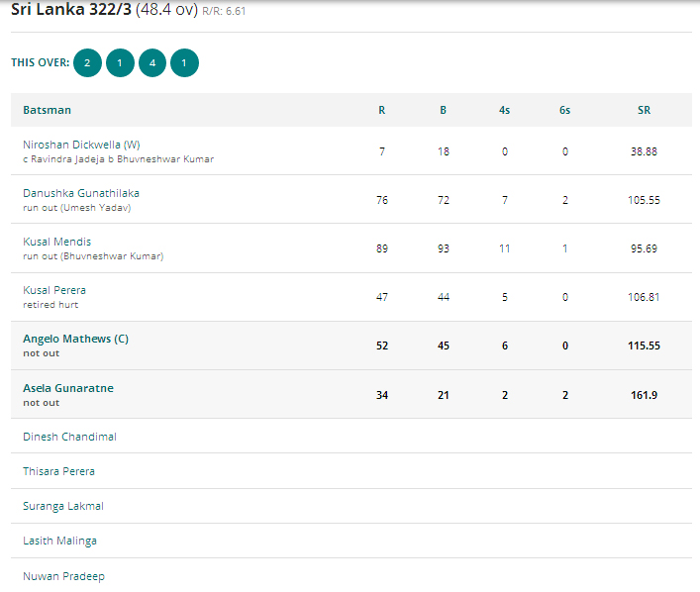Open Suranga Lakmal's profile link
Viewport: 700px width, 592px height.
click(63, 506)
